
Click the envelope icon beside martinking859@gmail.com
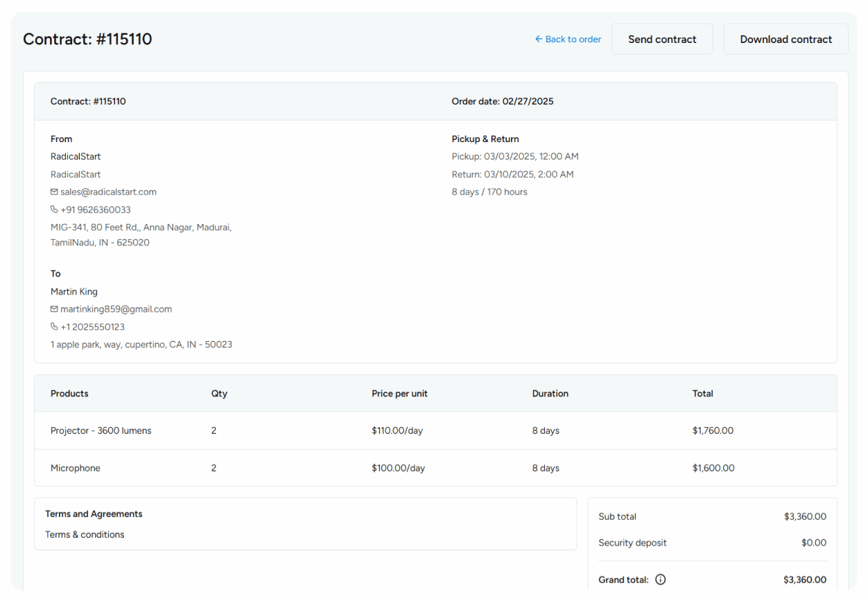pyautogui.click(x=53, y=308)
